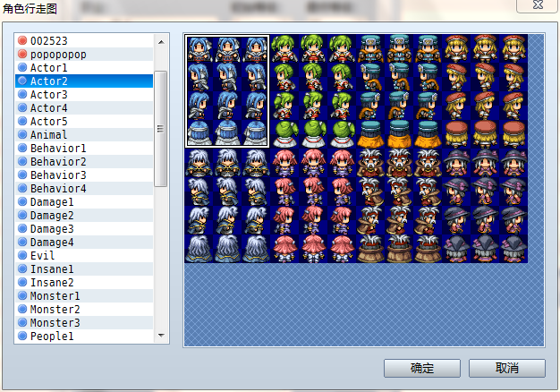The image size is (560, 392).
Task: Choose Insane2 from the list
Action: pyautogui.click(x=84, y=282)
